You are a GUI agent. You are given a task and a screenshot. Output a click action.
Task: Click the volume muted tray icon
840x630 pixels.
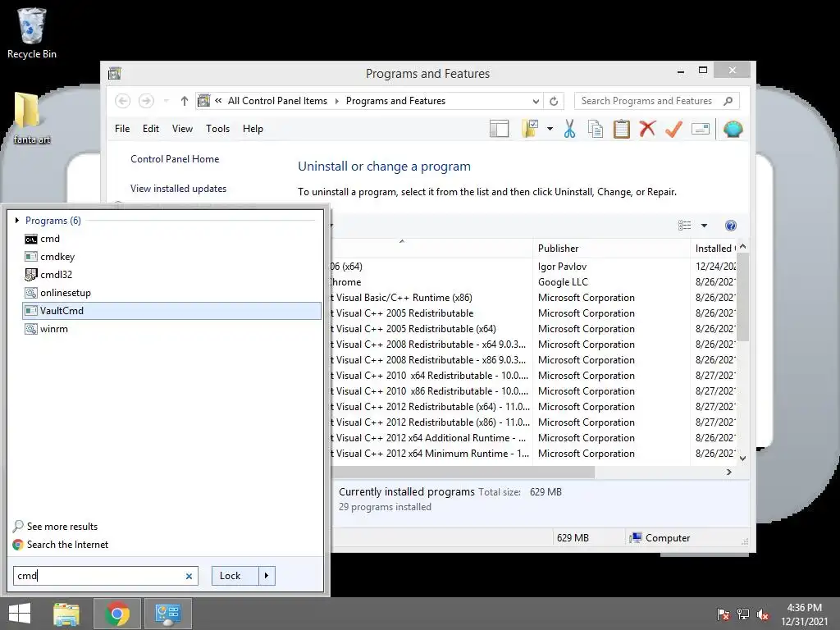[763, 614]
